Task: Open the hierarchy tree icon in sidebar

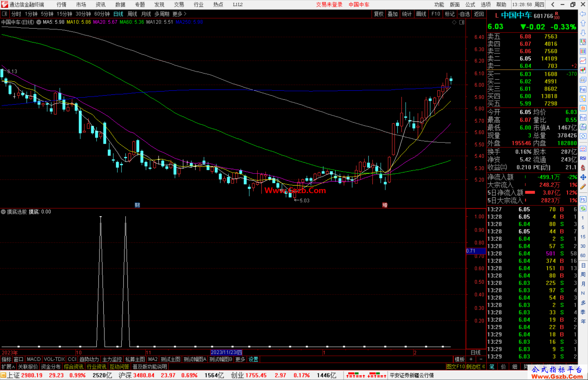Action: click(x=583, y=99)
